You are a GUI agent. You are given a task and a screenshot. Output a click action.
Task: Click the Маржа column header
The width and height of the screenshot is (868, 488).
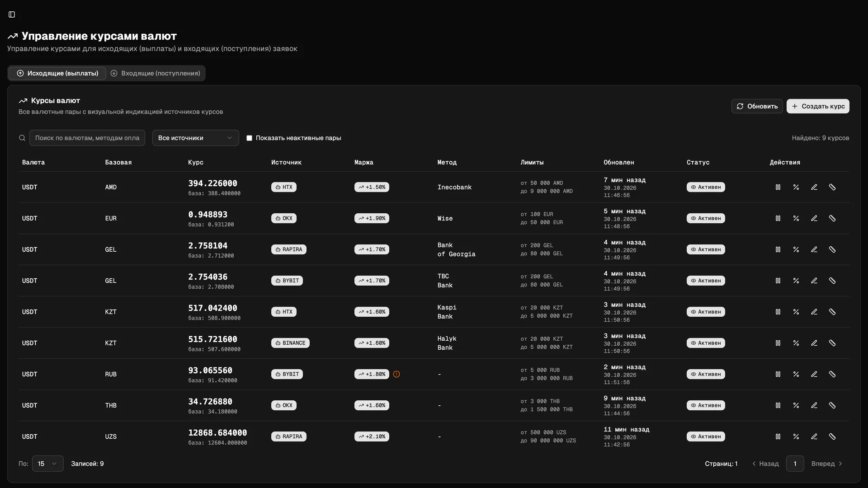(x=364, y=162)
